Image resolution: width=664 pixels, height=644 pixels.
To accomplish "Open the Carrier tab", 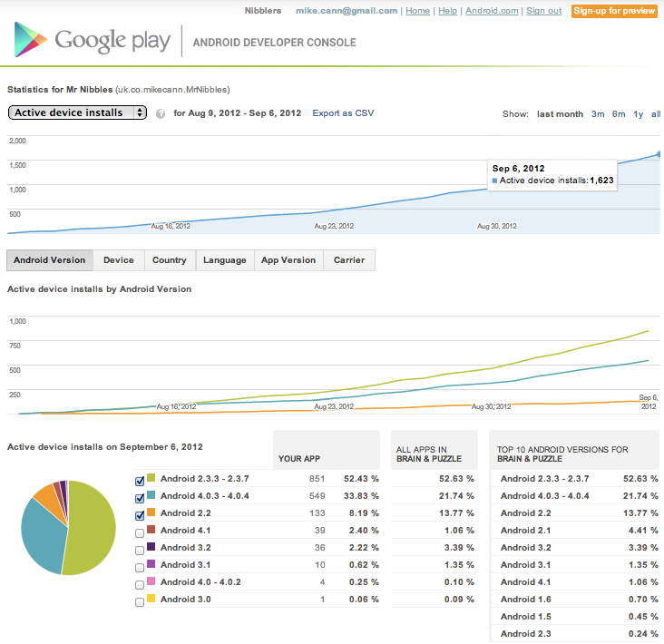I will [x=349, y=260].
